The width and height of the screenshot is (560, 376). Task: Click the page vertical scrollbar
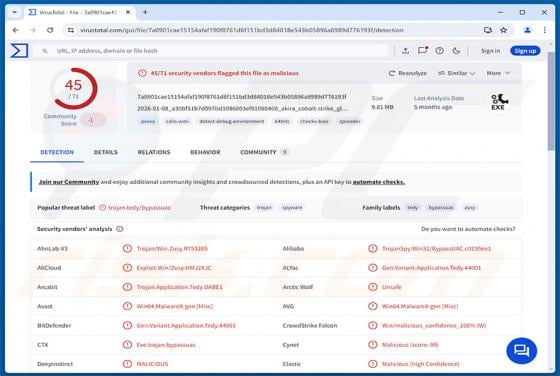(551, 211)
